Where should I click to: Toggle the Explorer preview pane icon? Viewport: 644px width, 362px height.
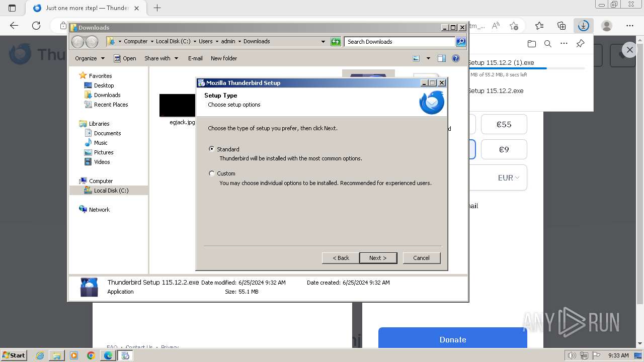[442, 58]
